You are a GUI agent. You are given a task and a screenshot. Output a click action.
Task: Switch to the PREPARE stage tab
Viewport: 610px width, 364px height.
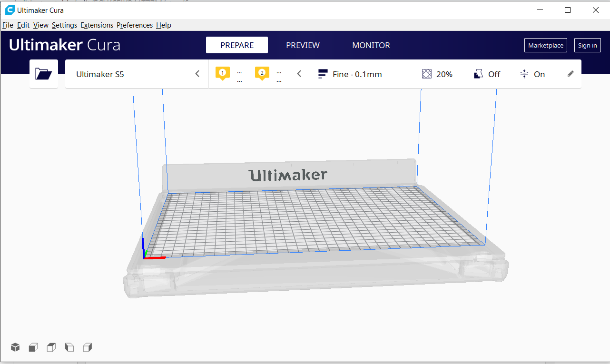(237, 45)
